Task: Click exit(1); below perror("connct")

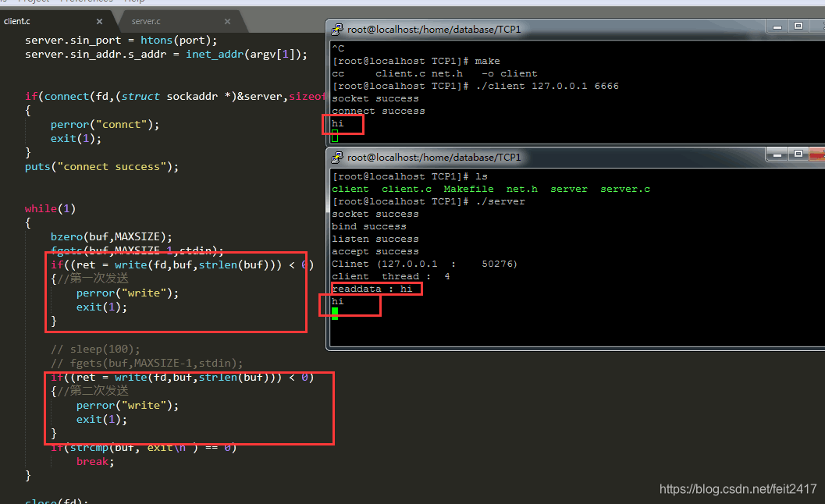Action: pyautogui.click(x=76, y=139)
